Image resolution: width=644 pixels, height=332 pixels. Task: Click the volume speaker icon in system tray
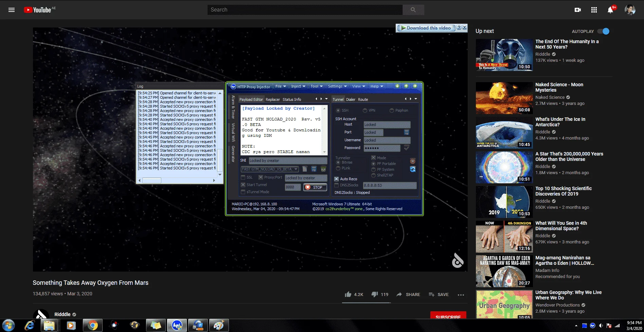coord(601,326)
